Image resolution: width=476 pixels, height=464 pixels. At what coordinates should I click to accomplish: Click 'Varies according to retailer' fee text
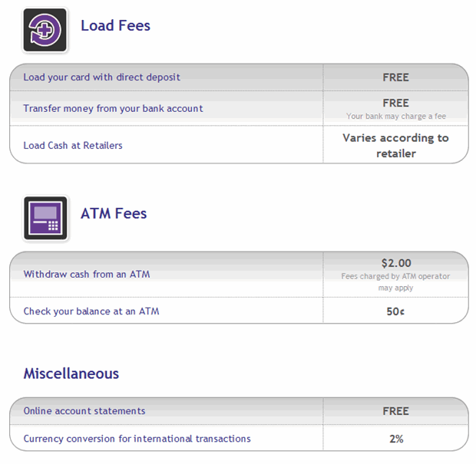396,146
